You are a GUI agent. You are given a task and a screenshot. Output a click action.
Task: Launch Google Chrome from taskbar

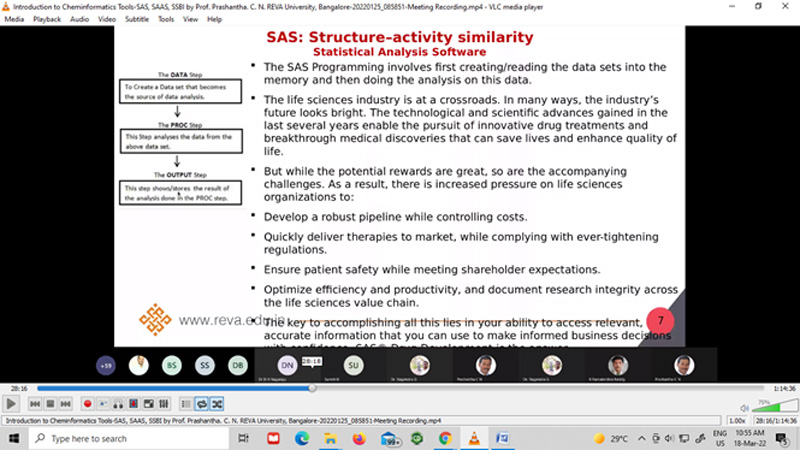coord(445,438)
